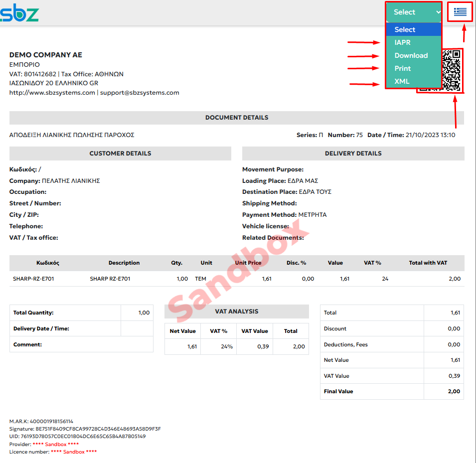Open the Select dropdown at top
The image size is (476, 463).
(x=414, y=12)
